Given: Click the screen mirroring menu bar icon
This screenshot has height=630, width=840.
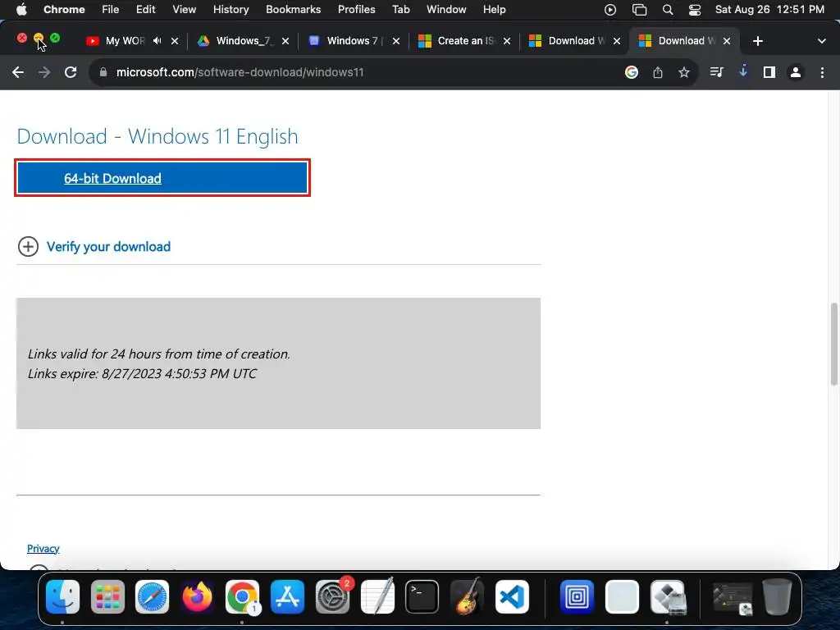Looking at the screenshot, I should pos(639,9).
